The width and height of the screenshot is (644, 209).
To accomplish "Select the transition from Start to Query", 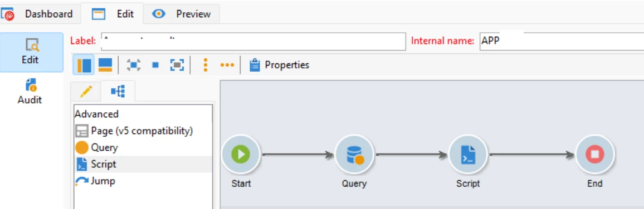I will 298,155.
